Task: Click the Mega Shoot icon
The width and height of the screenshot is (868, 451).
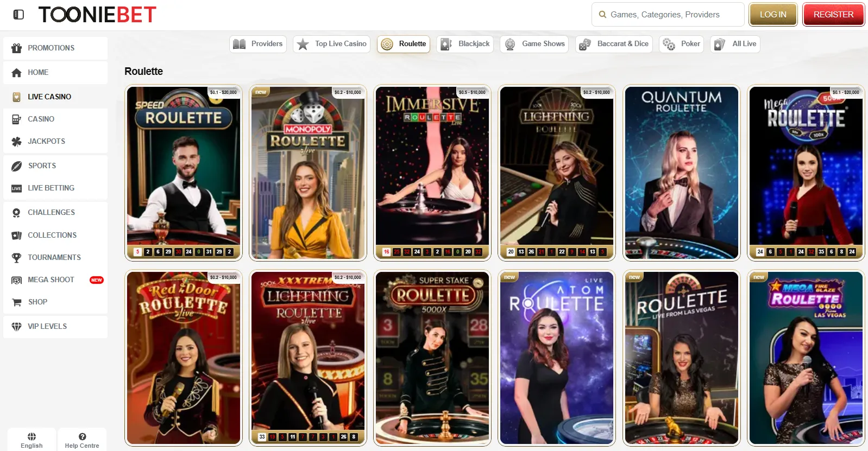Action: [x=17, y=280]
